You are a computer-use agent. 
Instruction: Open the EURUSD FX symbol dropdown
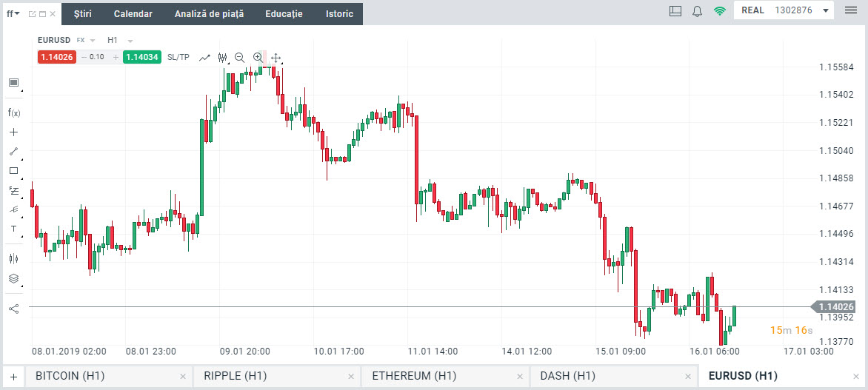click(x=93, y=40)
